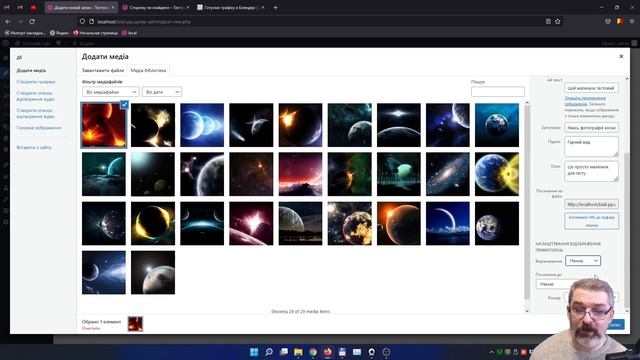Open the Create audio playlist sidebar link

pos(36,96)
